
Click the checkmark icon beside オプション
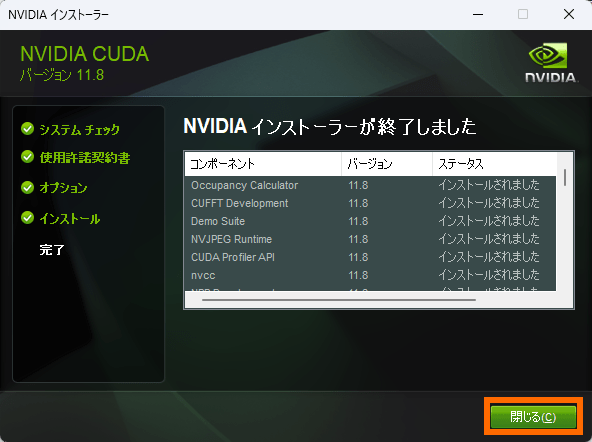coord(27,187)
